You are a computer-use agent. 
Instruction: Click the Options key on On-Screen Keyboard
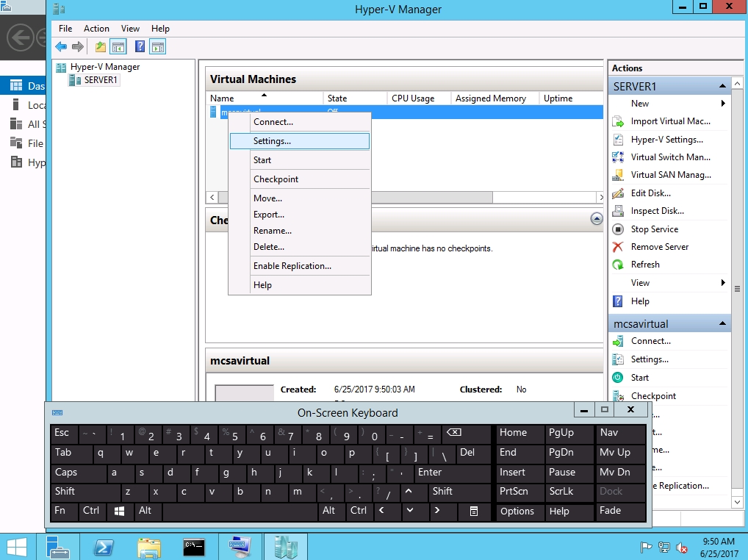[x=519, y=511]
